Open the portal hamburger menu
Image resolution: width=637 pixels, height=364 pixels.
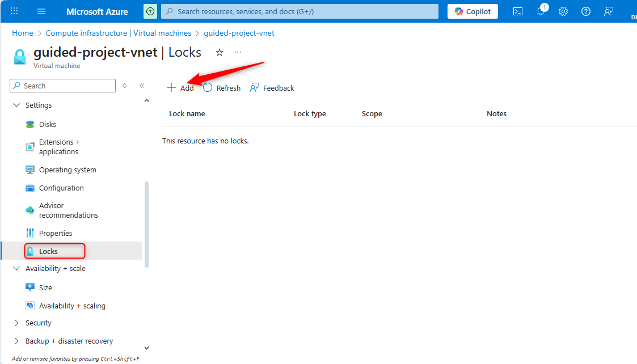(x=41, y=11)
